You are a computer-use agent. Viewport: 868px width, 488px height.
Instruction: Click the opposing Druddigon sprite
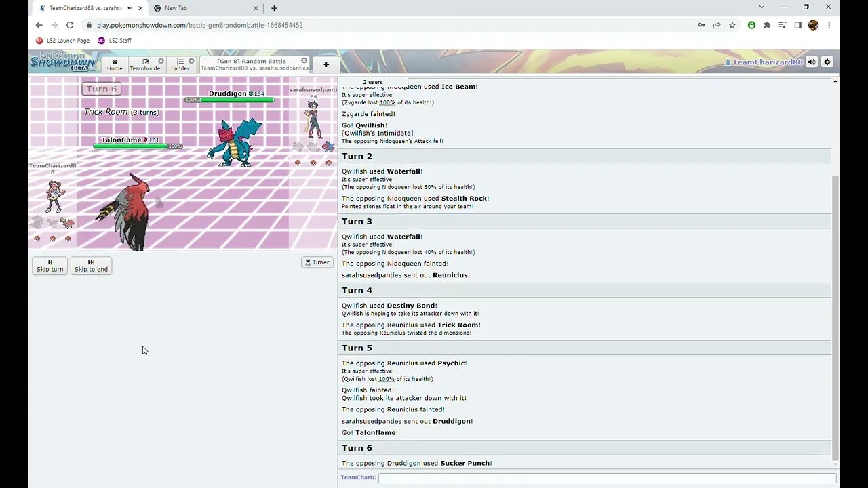point(235,142)
